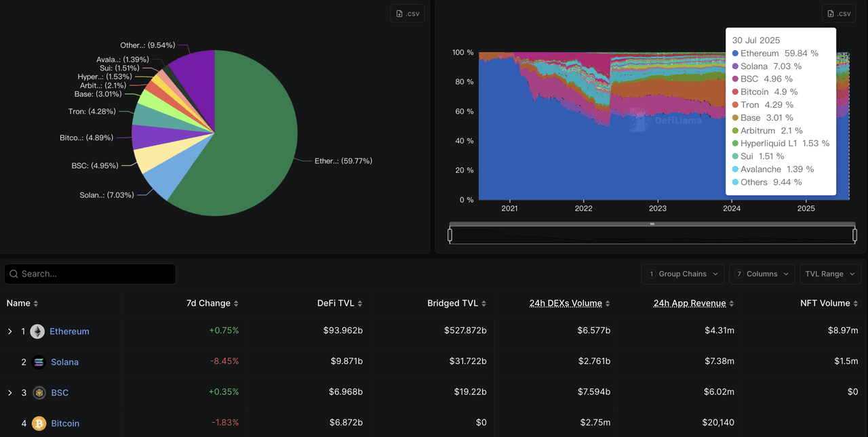
Task: Click the Bitcoin logo icon in row 4
Action: (x=38, y=423)
